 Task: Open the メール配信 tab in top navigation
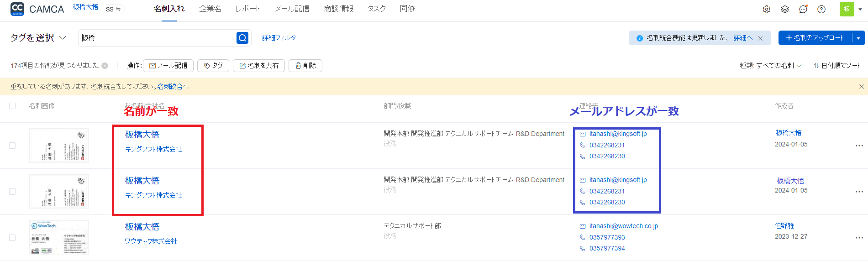point(292,9)
